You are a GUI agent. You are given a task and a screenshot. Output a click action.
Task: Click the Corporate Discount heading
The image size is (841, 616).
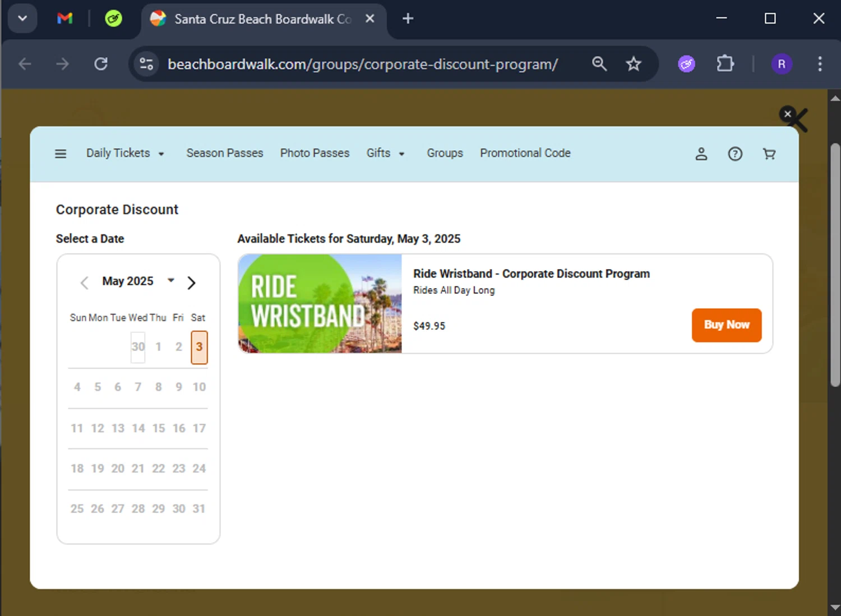tap(117, 210)
